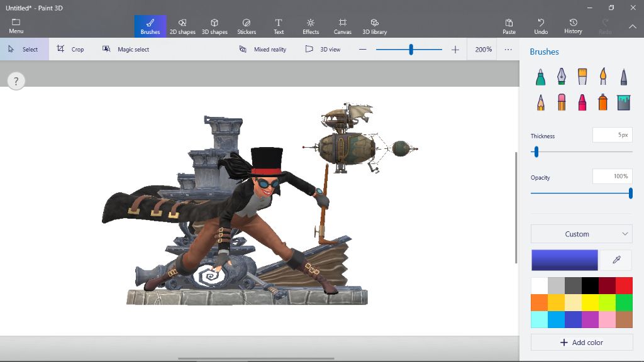Choose the white color swatch
644x362 pixels.
(x=539, y=286)
